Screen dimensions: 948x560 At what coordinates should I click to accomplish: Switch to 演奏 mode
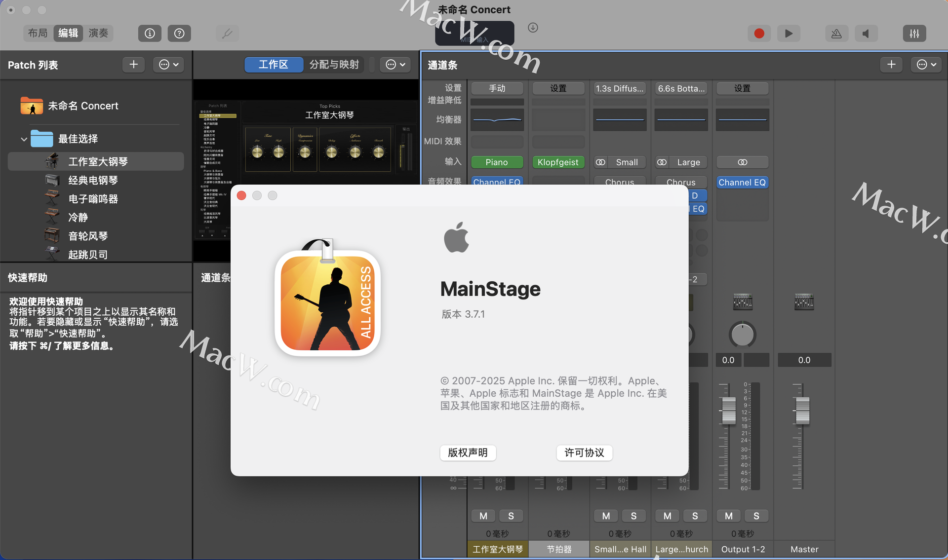coord(98,33)
